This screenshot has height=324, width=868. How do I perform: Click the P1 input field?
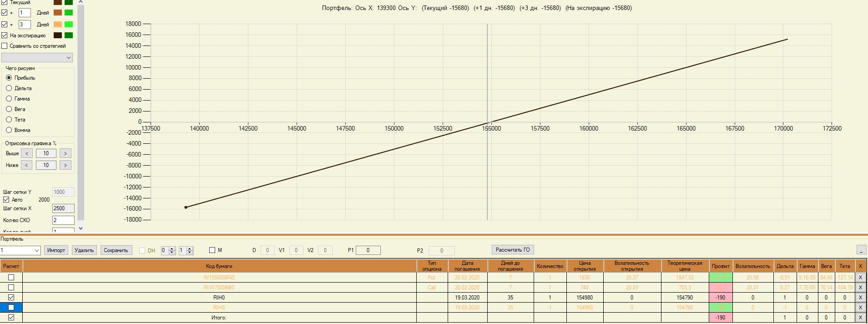pyautogui.click(x=368, y=250)
